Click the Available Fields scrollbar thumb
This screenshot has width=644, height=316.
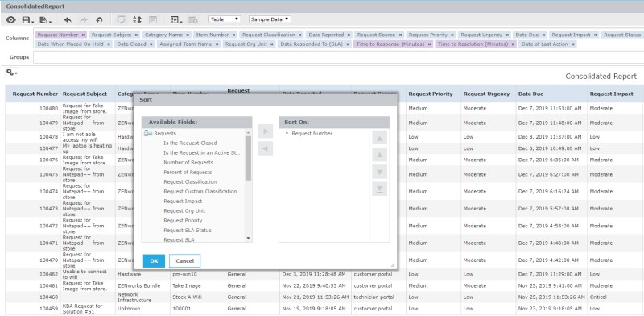tap(248, 158)
